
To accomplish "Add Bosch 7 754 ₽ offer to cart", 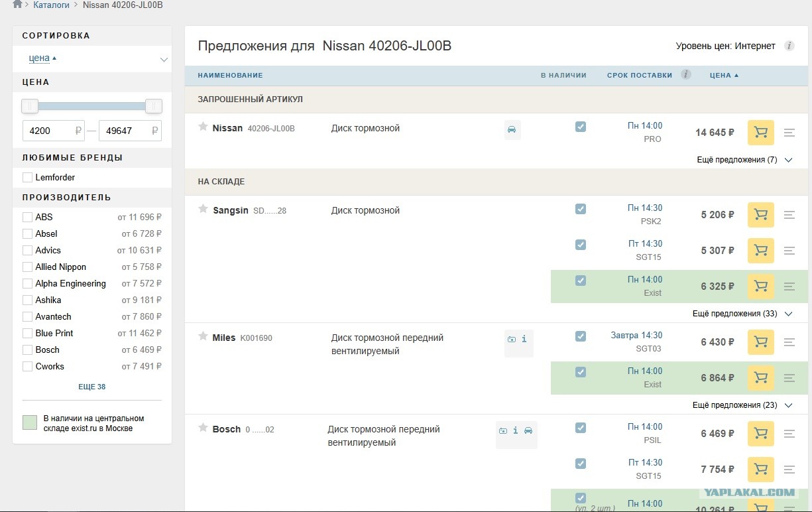I will pyautogui.click(x=760, y=470).
